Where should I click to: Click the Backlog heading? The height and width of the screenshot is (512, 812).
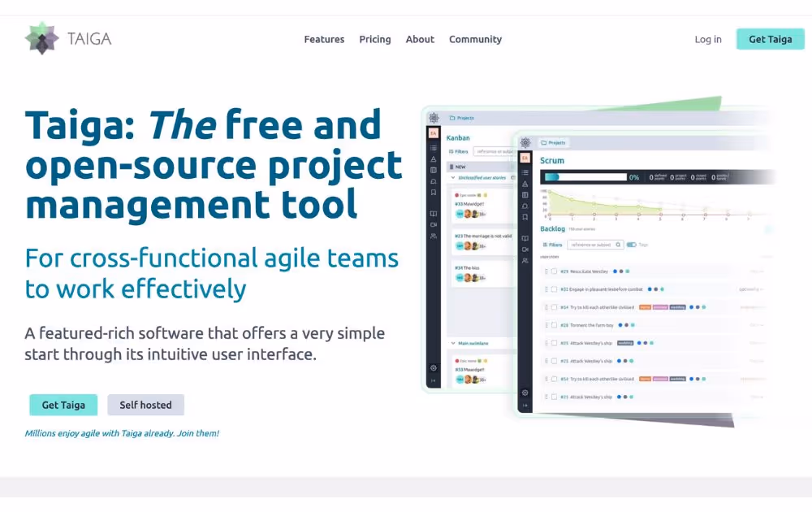pos(552,228)
